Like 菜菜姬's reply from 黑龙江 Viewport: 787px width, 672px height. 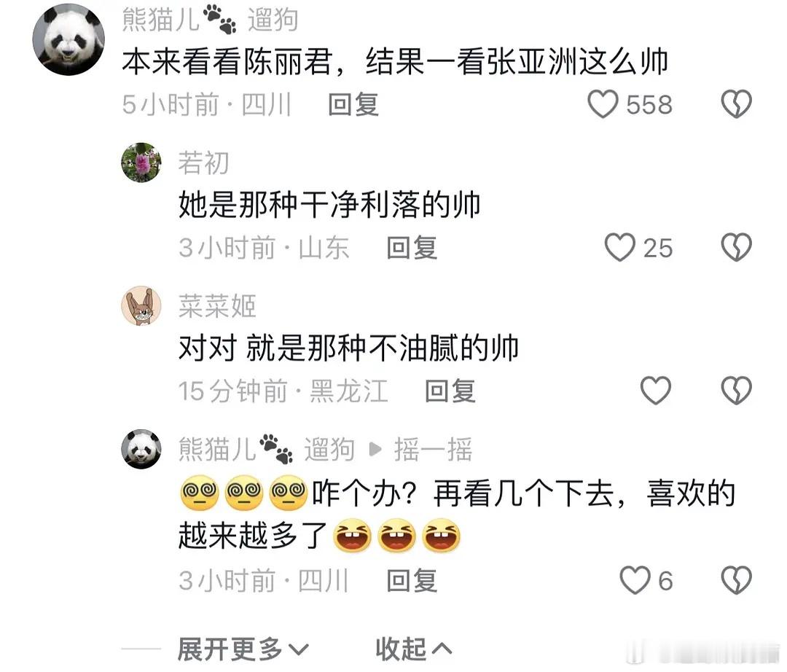coord(656,391)
